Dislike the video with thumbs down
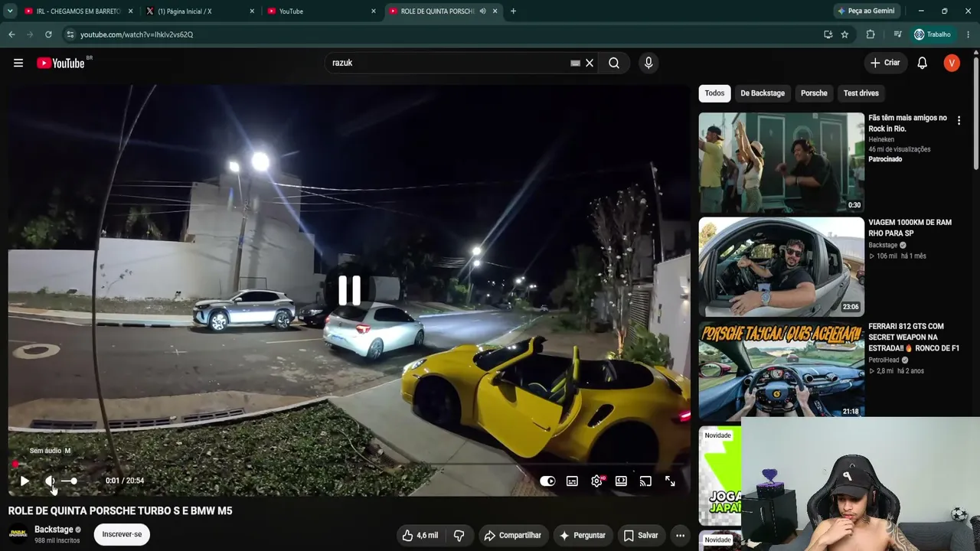Viewport: 980px width, 551px height. [459, 536]
